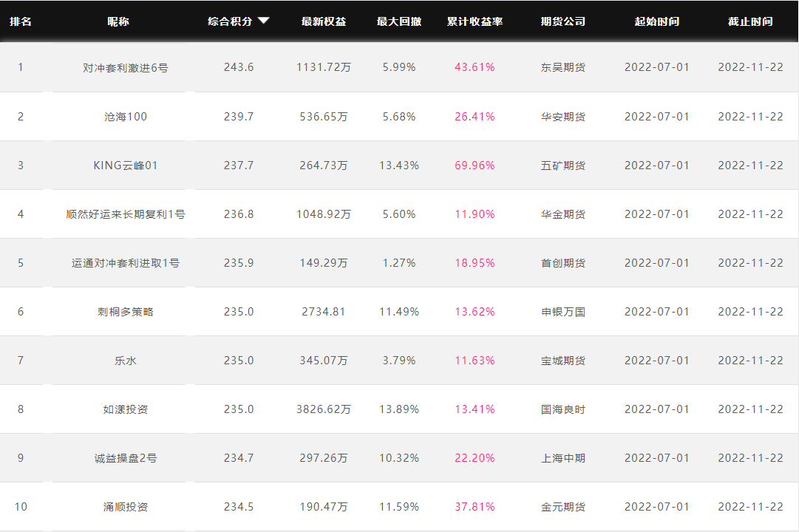799x532 pixels.
Task: Click the 69.96% cumulative return
Action: (475, 166)
